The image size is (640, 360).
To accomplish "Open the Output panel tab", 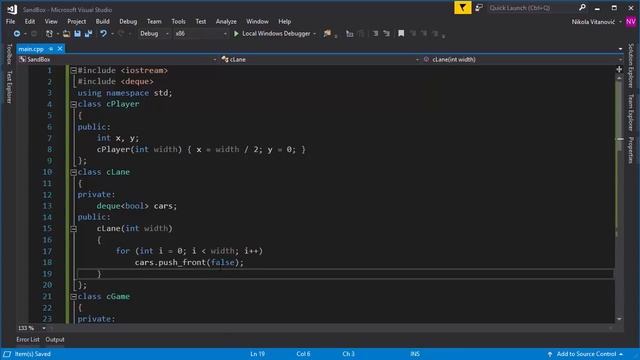I will coord(55,340).
